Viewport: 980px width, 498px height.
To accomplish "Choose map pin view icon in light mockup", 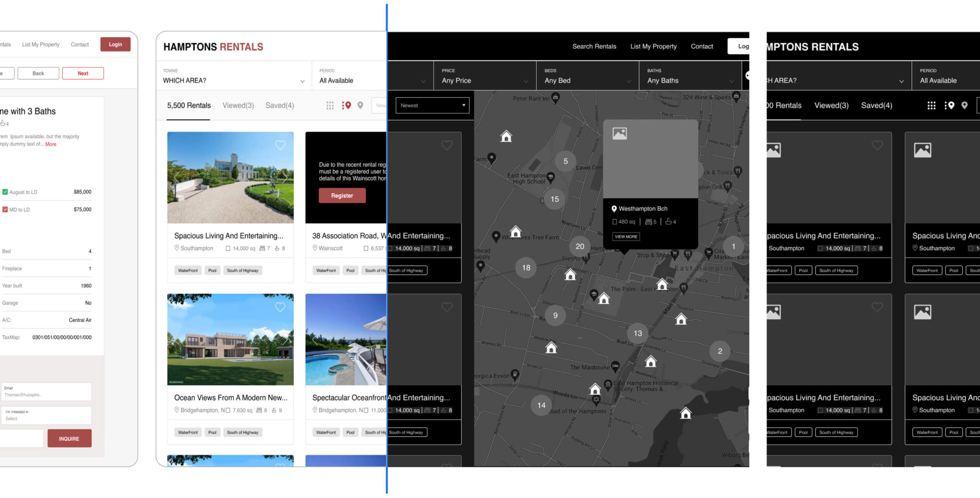I will (x=360, y=106).
